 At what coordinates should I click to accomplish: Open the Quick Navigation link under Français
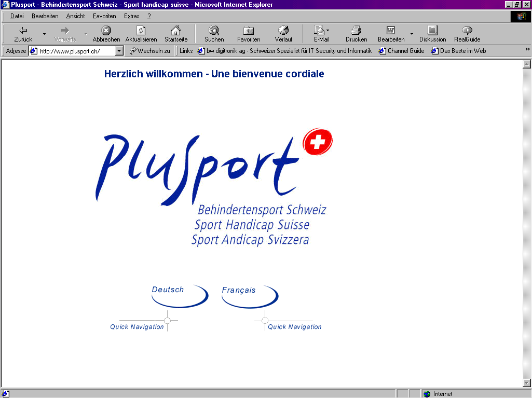294,327
